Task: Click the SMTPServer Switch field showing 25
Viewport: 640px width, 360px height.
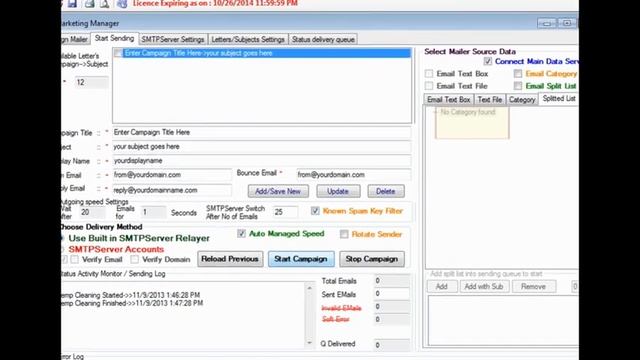Action: (285, 212)
